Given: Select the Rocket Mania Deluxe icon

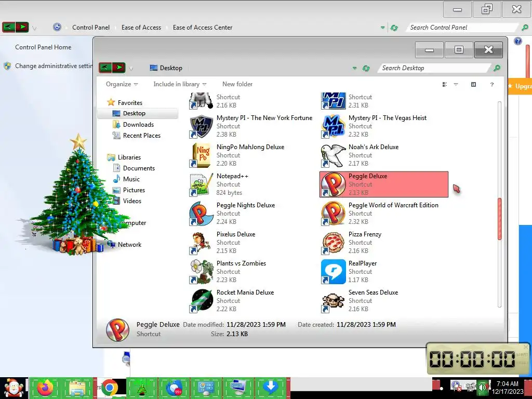Looking at the screenshot, I should pyautogui.click(x=201, y=301).
